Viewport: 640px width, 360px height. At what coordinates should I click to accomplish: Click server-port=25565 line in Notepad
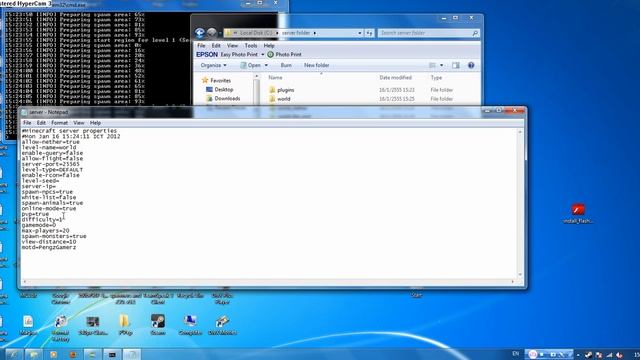pos(51,164)
